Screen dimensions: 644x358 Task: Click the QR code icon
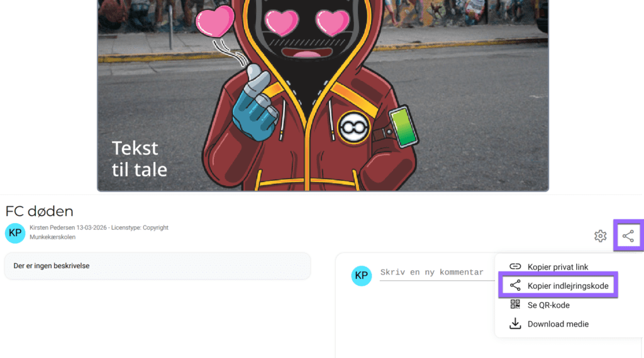pyautogui.click(x=515, y=304)
